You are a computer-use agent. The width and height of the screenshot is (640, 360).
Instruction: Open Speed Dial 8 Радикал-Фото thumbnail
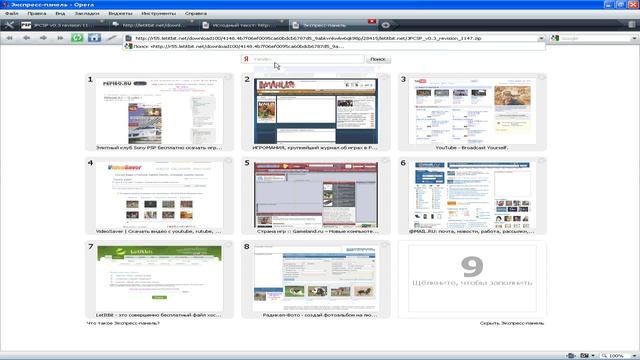tap(316, 278)
